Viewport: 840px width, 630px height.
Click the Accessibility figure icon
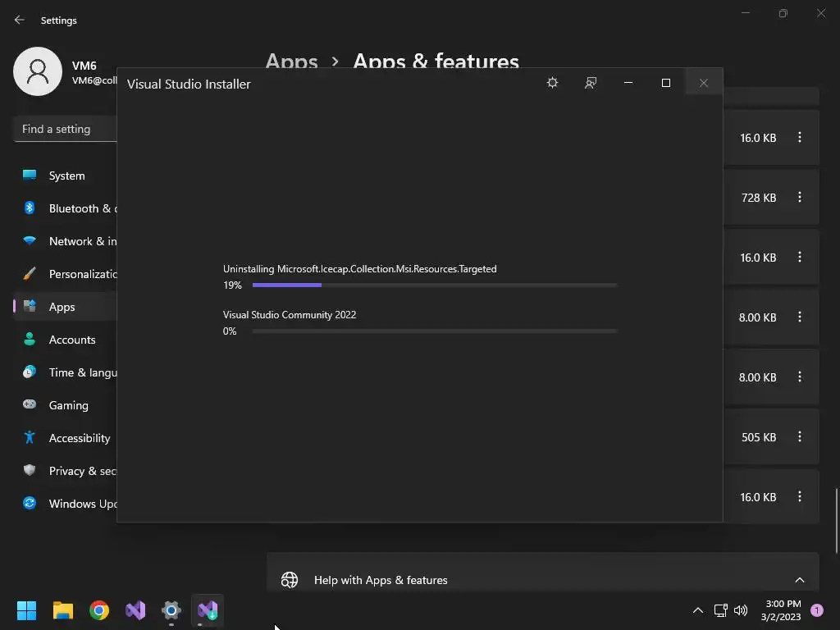pyautogui.click(x=30, y=437)
